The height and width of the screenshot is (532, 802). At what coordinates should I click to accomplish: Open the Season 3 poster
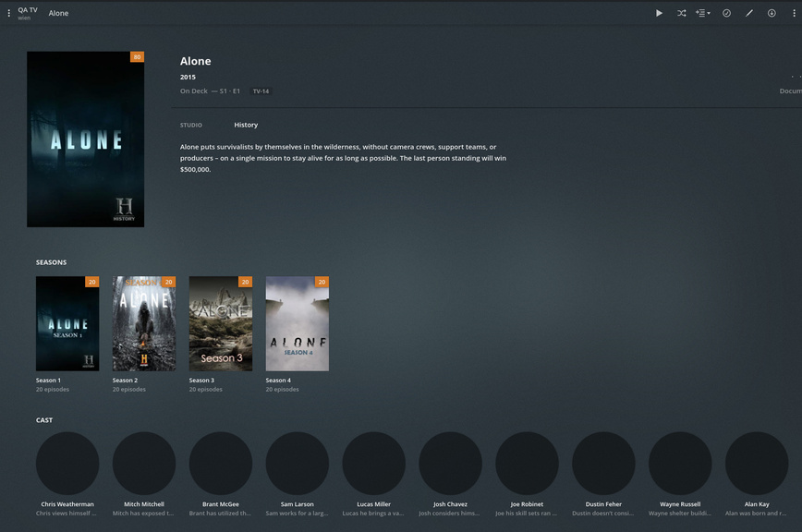coord(221,323)
